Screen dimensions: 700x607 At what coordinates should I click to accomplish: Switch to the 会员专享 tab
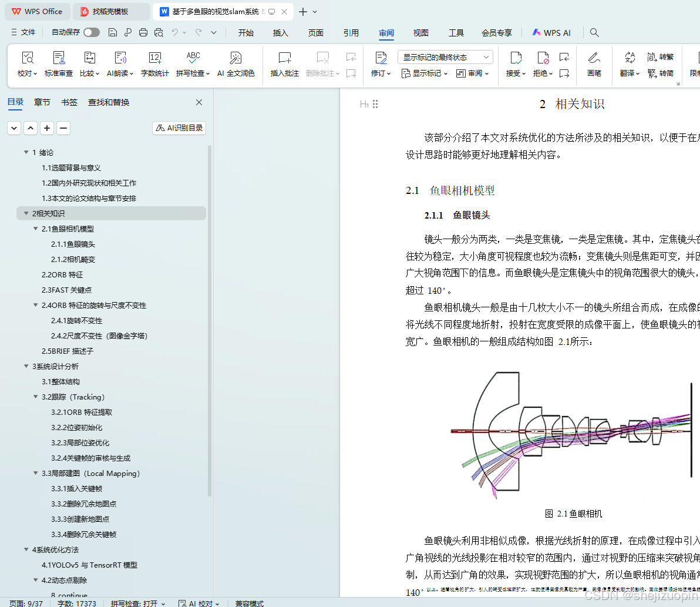[x=496, y=32]
